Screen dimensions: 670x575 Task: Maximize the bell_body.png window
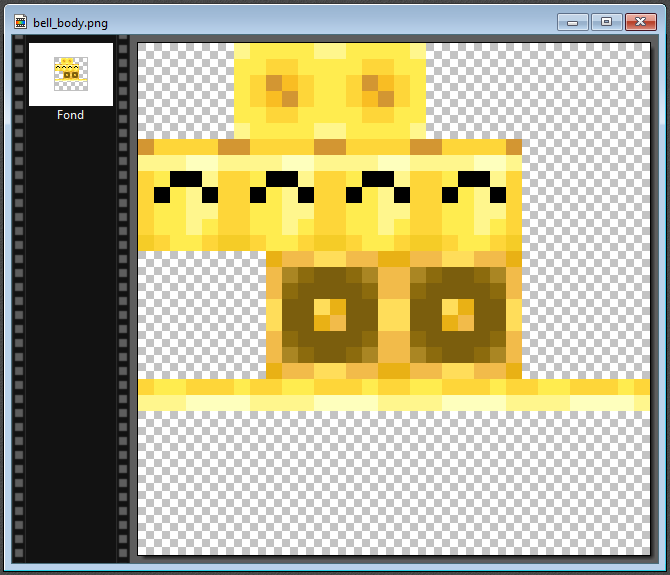tap(606, 22)
